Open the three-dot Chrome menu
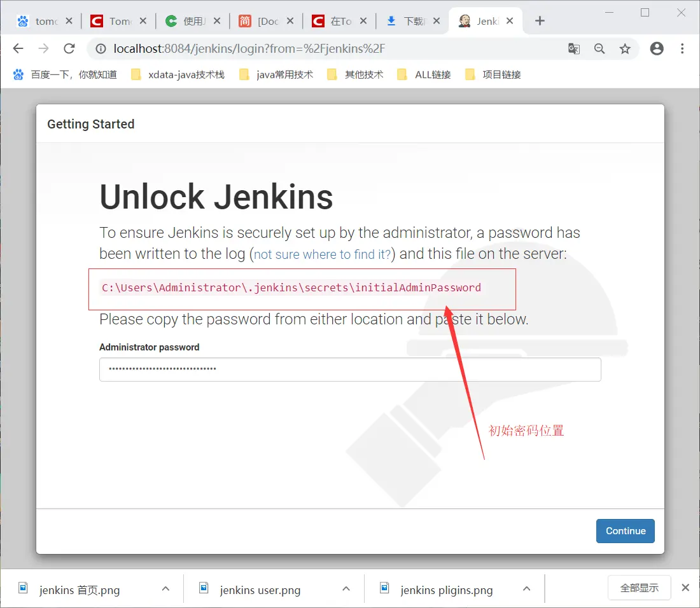Screen dimensions: 700x608 coord(682,48)
